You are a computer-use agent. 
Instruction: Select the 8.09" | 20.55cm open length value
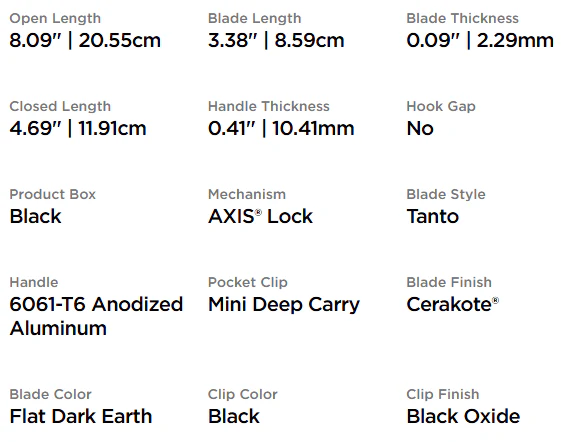coord(85,40)
